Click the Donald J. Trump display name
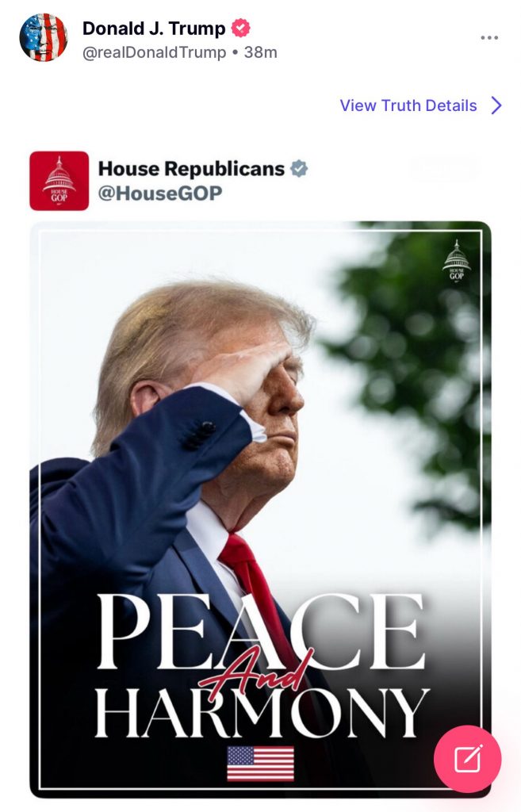This screenshot has height=812, width=521. pos(154,28)
